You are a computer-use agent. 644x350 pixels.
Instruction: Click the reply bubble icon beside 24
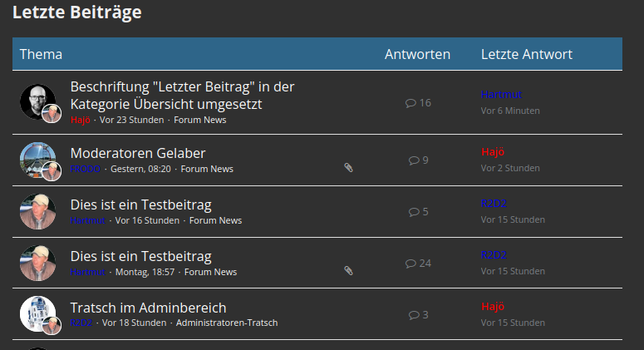pyautogui.click(x=410, y=264)
